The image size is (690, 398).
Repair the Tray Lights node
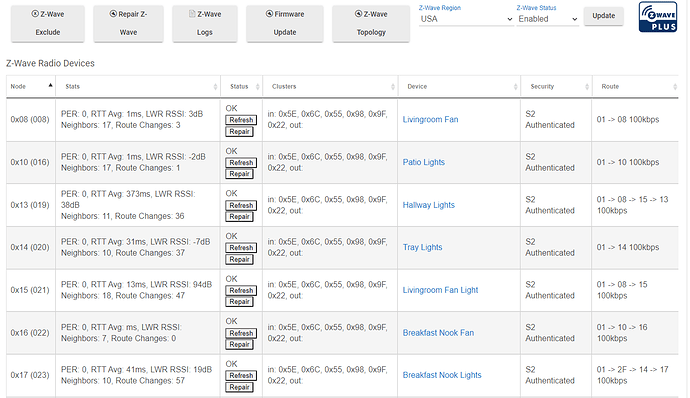click(239, 259)
